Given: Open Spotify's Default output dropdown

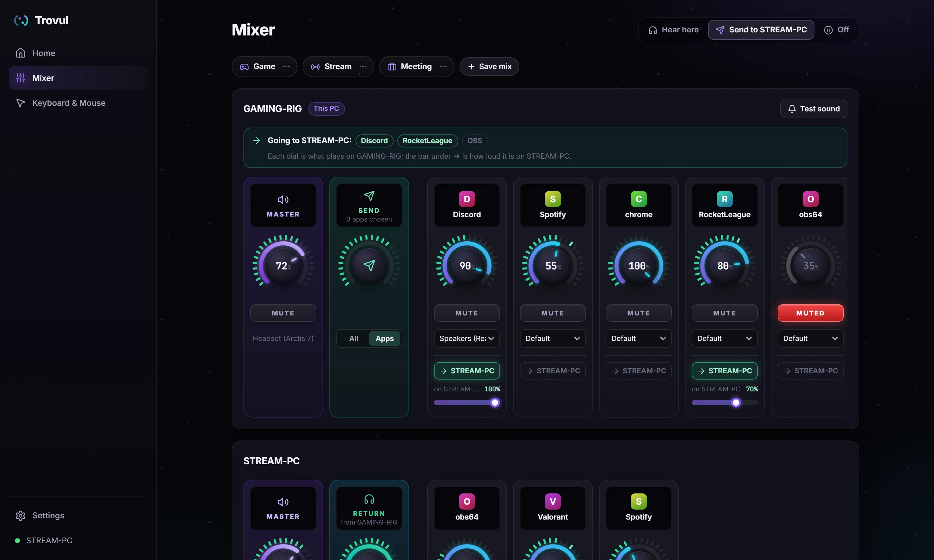Looking at the screenshot, I should (553, 338).
